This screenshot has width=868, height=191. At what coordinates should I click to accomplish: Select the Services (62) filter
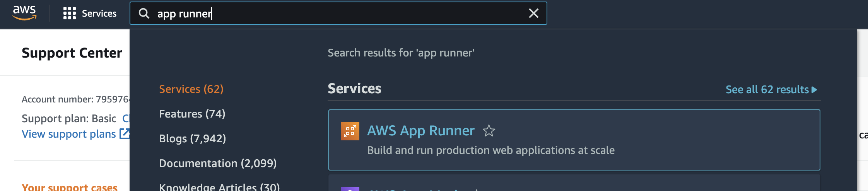[x=191, y=89]
